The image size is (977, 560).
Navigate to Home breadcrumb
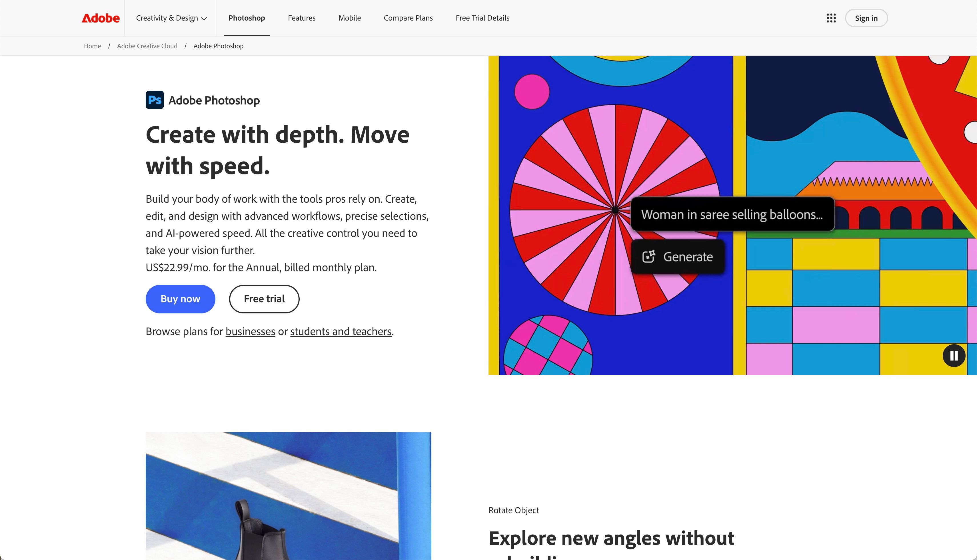point(92,46)
